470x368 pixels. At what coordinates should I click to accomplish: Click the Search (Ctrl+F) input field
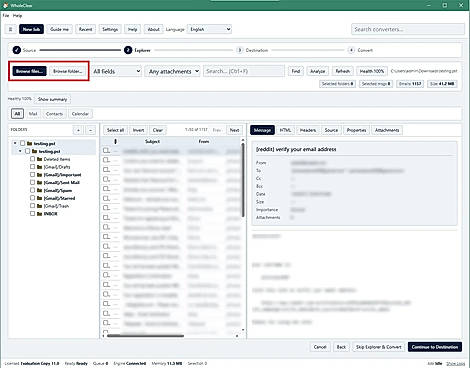point(244,71)
